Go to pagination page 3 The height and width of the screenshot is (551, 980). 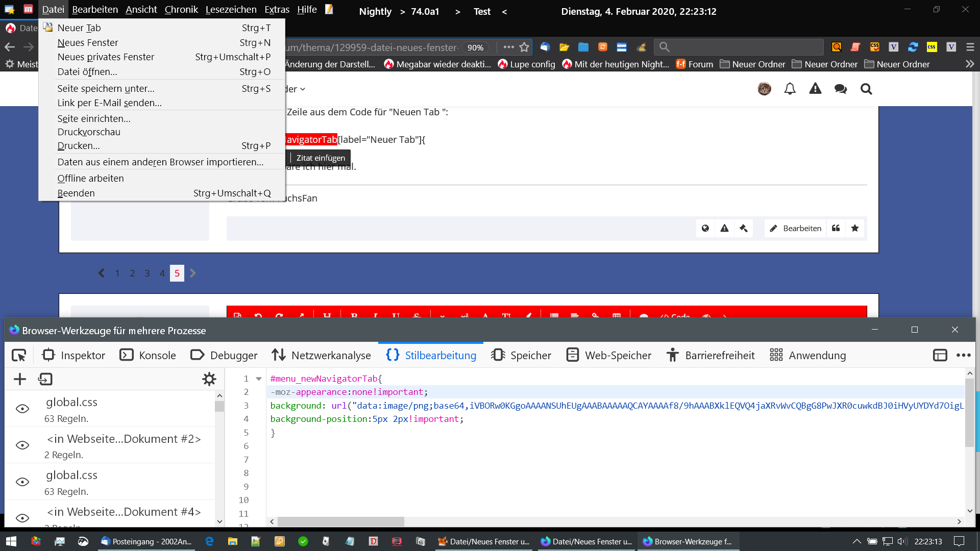click(x=147, y=273)
